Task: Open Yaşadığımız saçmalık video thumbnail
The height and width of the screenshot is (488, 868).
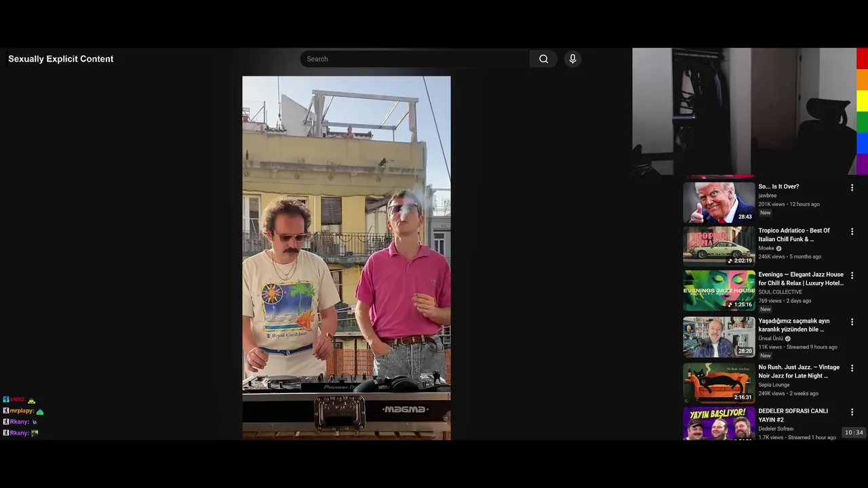Action: tap(719, 336)
